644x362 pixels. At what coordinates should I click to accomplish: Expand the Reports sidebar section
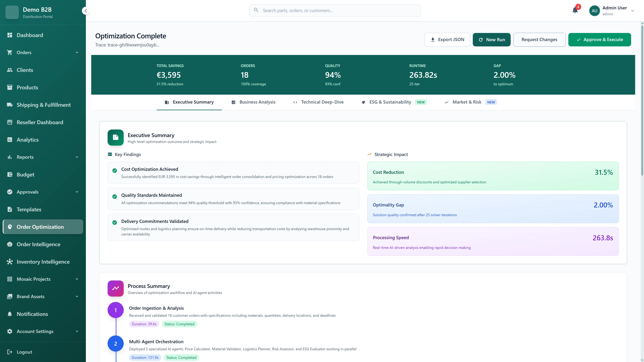[x=77, y=157]
